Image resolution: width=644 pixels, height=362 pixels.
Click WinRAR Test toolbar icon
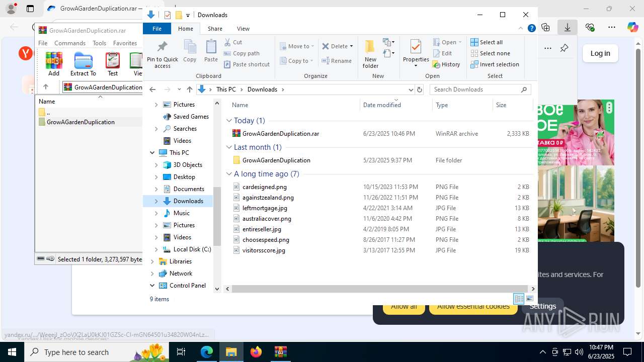coord(113,60)
